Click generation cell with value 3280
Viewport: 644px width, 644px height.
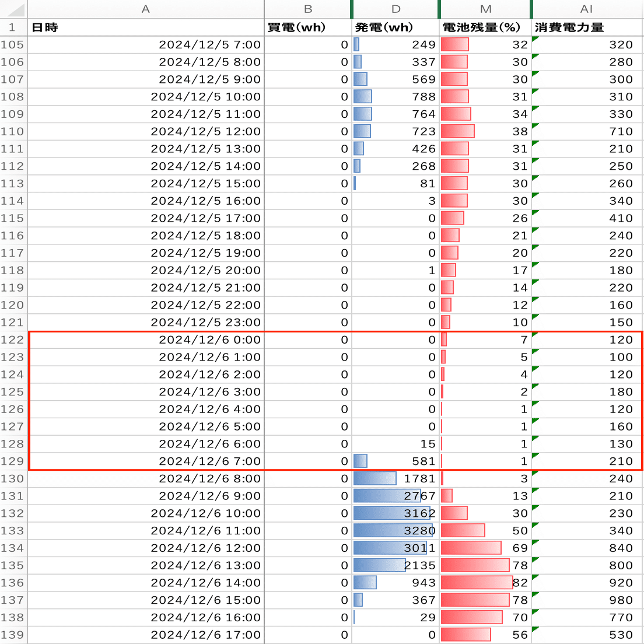click(395, 531)
